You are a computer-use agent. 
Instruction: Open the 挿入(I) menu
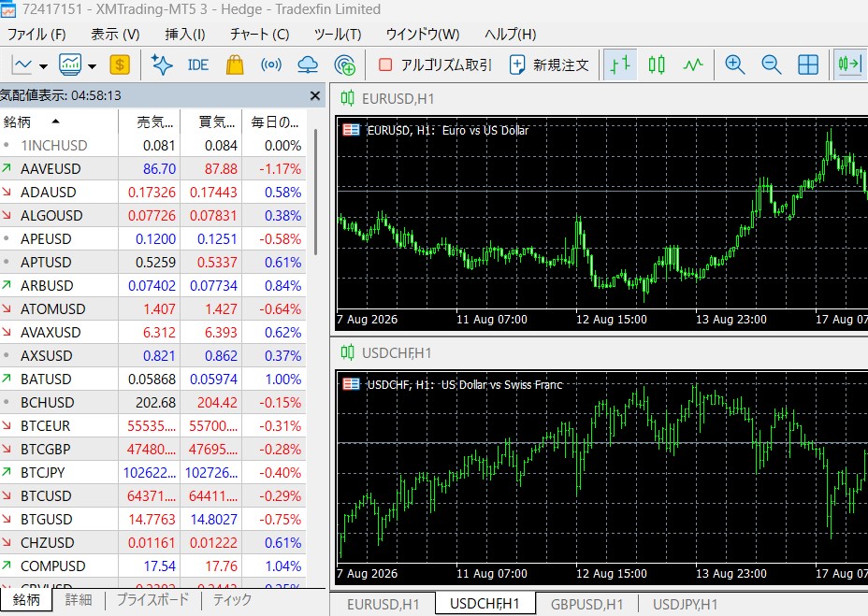pyautogui.click(x=185, y=35)
